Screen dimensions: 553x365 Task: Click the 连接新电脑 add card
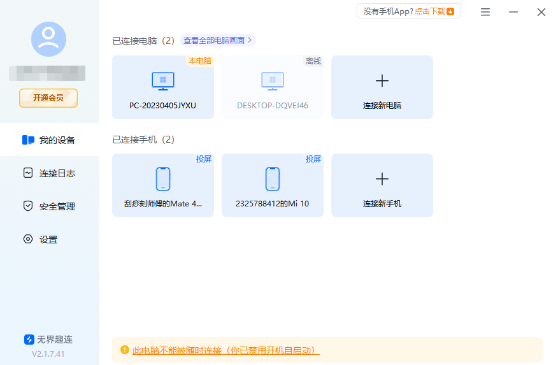382,87
